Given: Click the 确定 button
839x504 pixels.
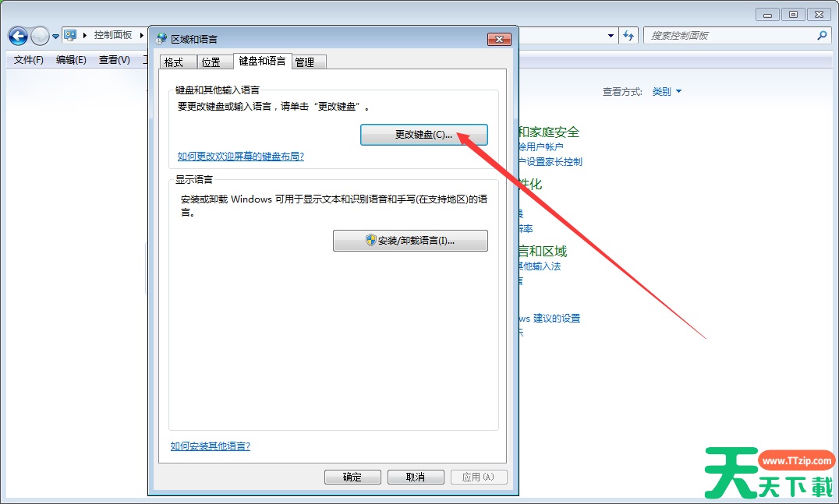Looking at the screenshot, I should coord(352,478).
